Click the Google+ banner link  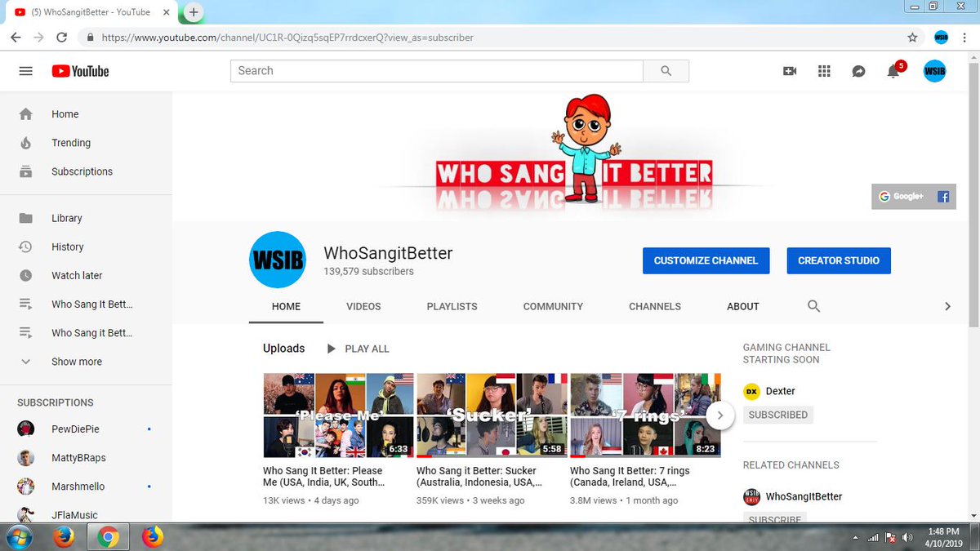(902, 197)
